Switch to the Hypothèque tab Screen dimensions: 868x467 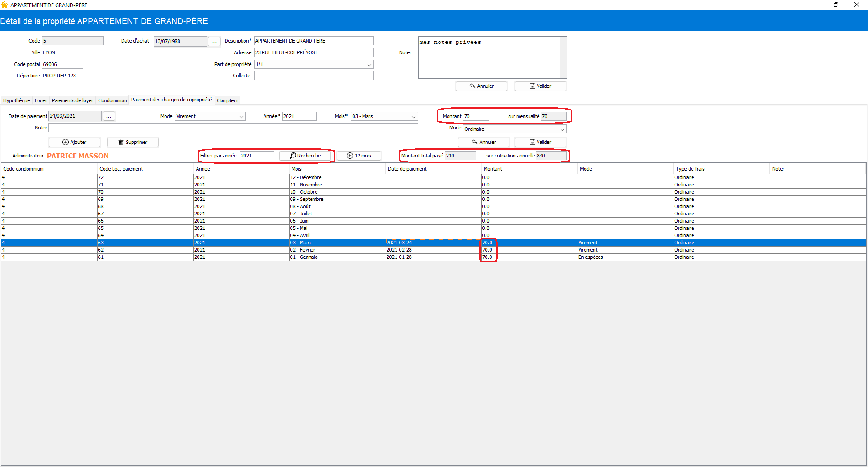[17, 100]
